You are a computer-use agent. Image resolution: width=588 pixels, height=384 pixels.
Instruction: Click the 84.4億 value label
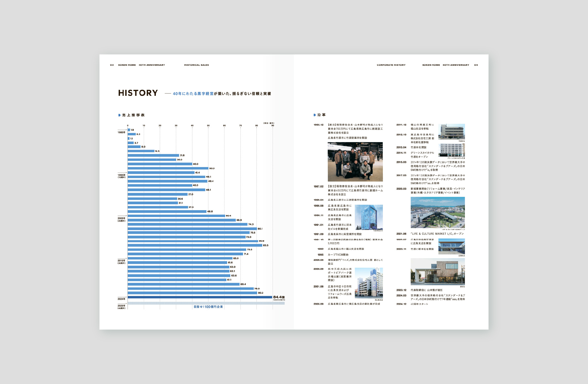[x=279, y=297]
